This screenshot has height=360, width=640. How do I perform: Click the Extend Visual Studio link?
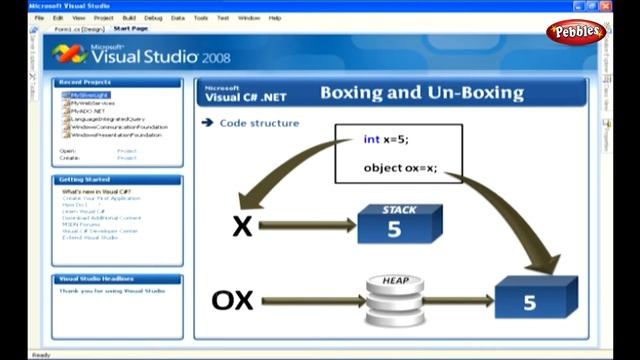90,238
